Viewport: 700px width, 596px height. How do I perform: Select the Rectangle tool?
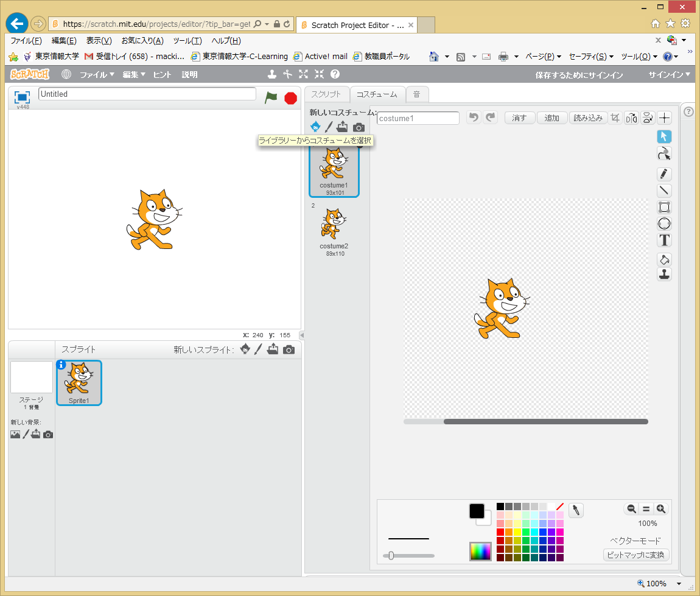click(664, 207)
